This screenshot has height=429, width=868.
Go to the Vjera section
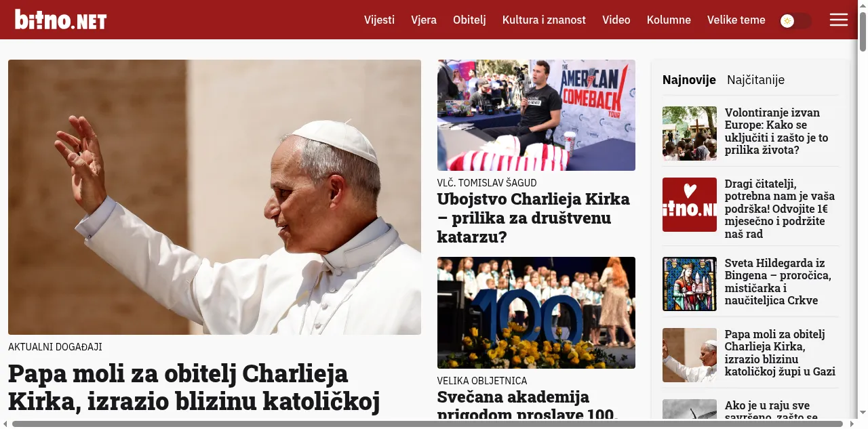click(424, 20)
